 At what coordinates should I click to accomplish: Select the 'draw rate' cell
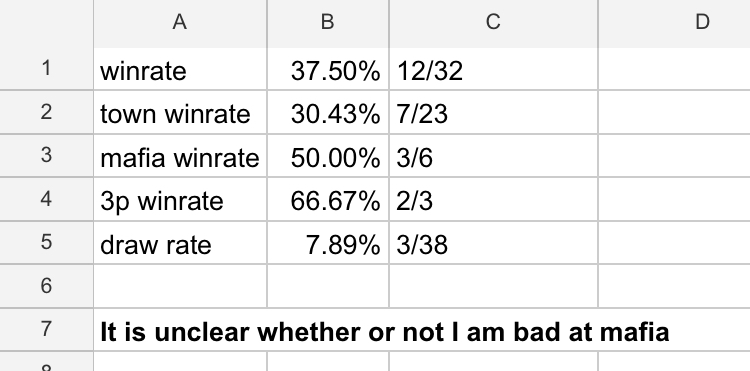click(x=180, y=243)
